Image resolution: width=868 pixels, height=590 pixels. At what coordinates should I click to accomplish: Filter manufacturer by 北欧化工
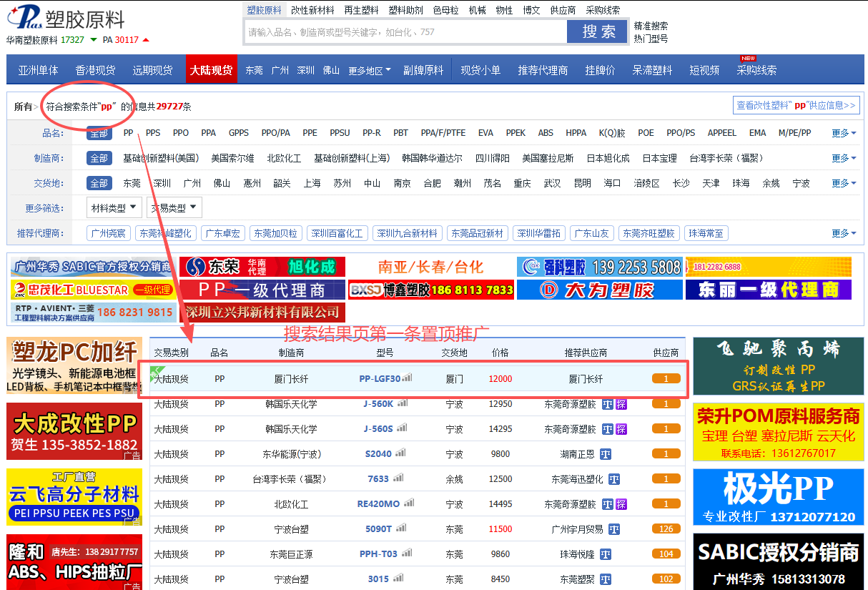pyautogui.click(x=284, y=158)
